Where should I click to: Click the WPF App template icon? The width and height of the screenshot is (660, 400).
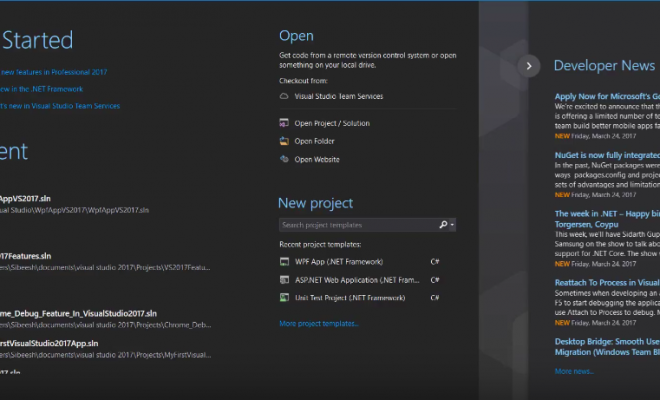click(285, 261)
